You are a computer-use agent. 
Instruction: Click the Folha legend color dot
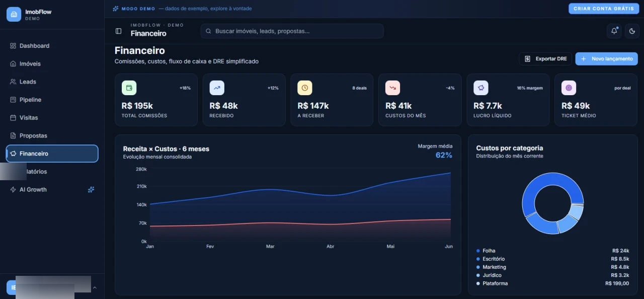478,251
